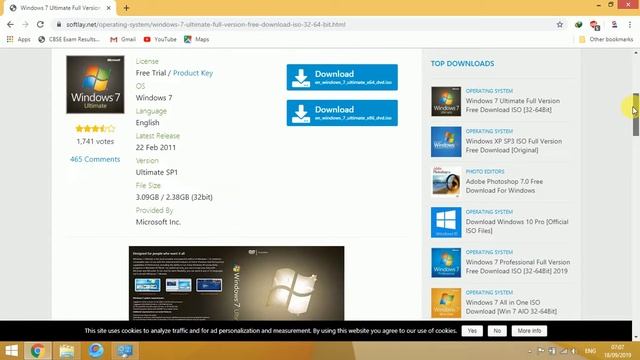Screen dimensions: 640x360
Task: Open the CBSE Exam Results bookmark
Action: click(x=69, y=39)
